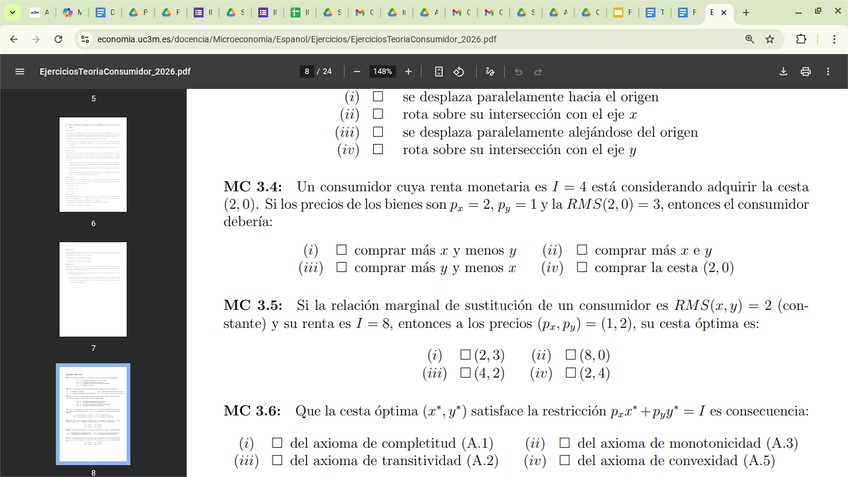Click the address bar URL
This screenshot has width=848, height=477.
pyautogui.click(x=297, y=39)
